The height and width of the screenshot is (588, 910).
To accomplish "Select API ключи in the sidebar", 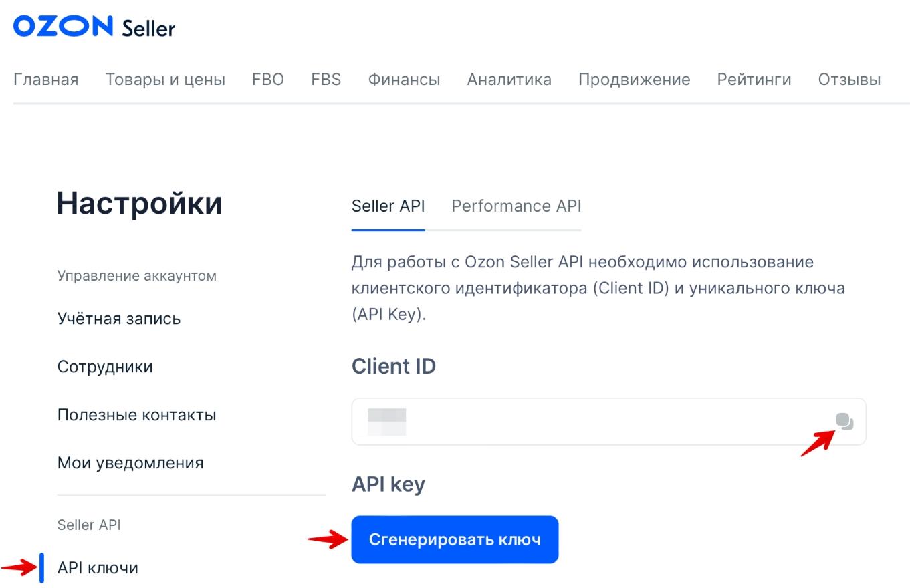I will (98, 568).
